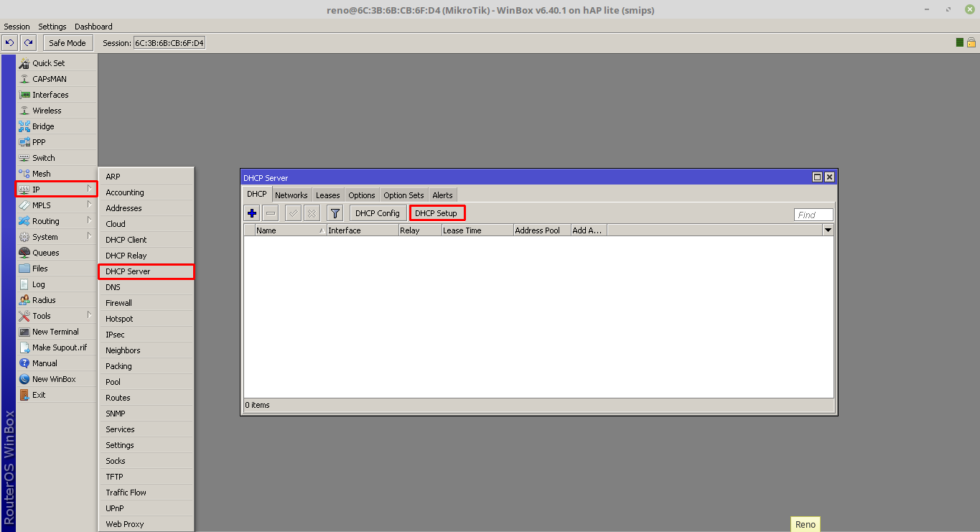This screenshot has height=532, width=980.
Task: Start the DHCP Setup wizard
Action: (437, 213)
